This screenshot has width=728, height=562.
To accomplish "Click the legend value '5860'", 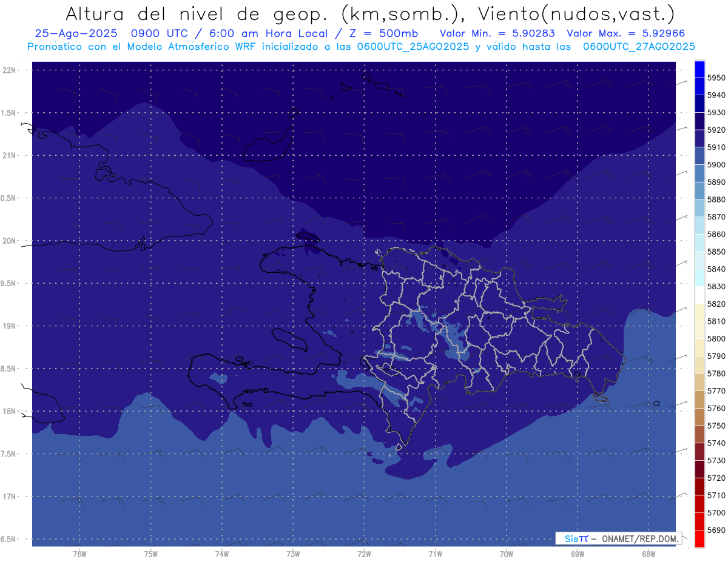I will point(716,234).
